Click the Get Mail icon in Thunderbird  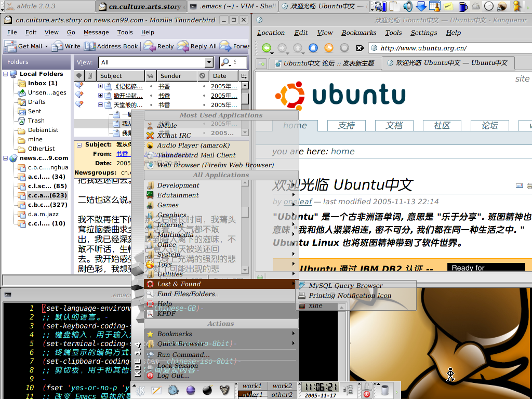pyautogui.click(x=10, y=46)
